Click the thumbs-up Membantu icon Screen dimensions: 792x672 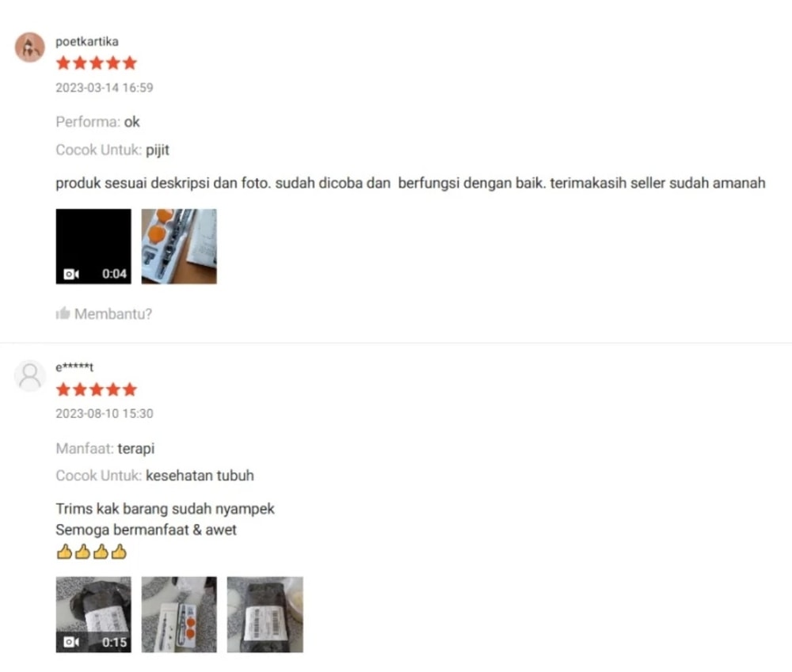63,313
